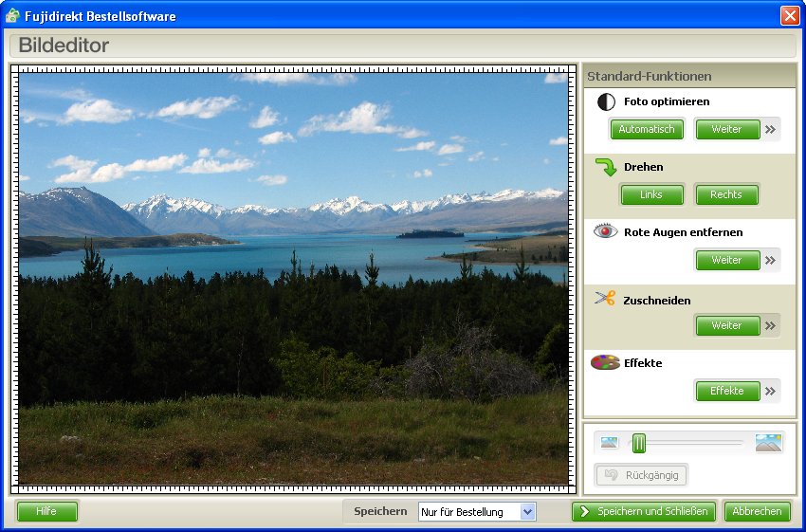This screenshot has height=532, width=806.
Task: Click the Rückgängig undo button
Action: pyautogui.click(x=641, y=475)
